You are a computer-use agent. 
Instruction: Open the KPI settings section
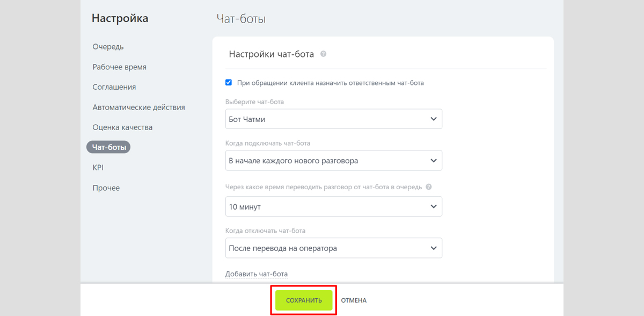click(98, 168)
